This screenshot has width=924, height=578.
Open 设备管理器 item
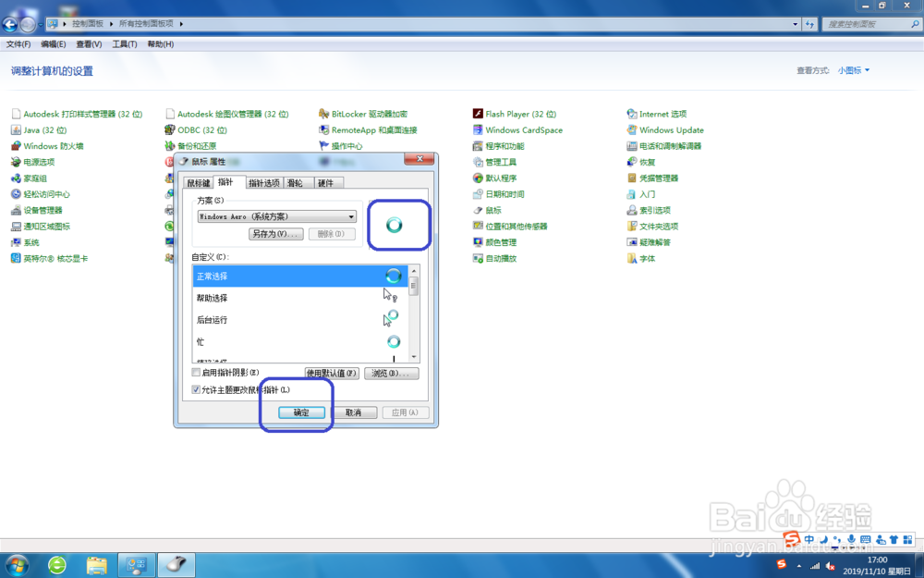click(x=37, y=210)
